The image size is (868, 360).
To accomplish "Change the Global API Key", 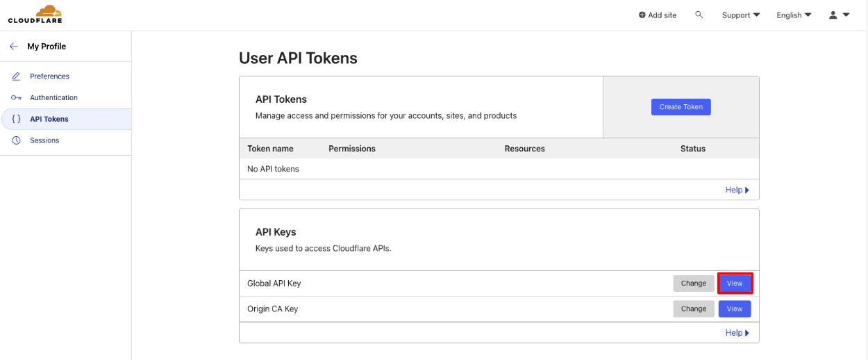I will pos(693,284).
